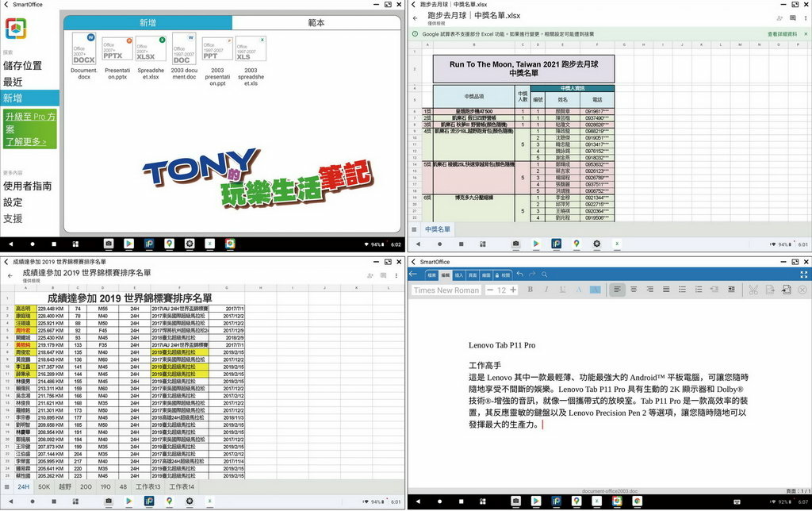Open the 檔案 ribbon tab
812x511 pixels.
[431, 275]
